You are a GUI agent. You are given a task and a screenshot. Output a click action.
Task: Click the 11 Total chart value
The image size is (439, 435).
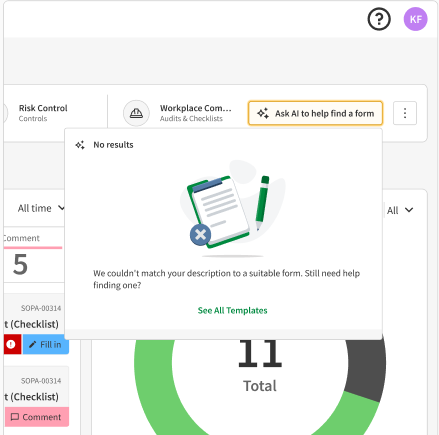(260, 367)
